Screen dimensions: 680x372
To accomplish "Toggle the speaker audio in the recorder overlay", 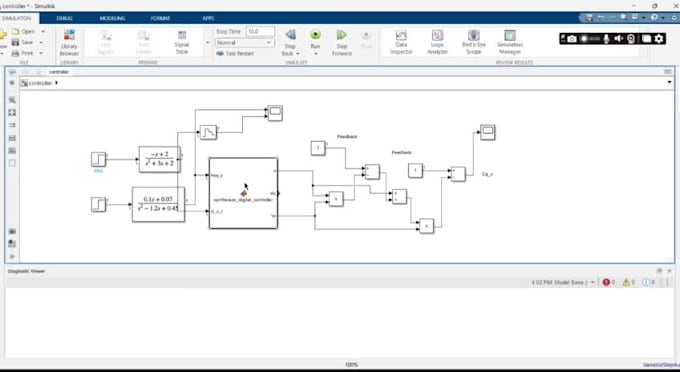I will pyautogui.click(x=618, y=39).
